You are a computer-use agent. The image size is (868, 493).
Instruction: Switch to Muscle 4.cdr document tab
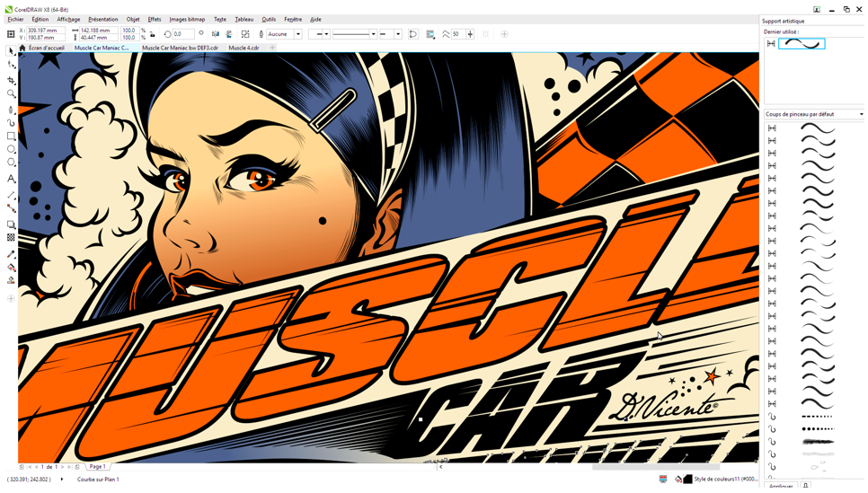pos(244,48)
